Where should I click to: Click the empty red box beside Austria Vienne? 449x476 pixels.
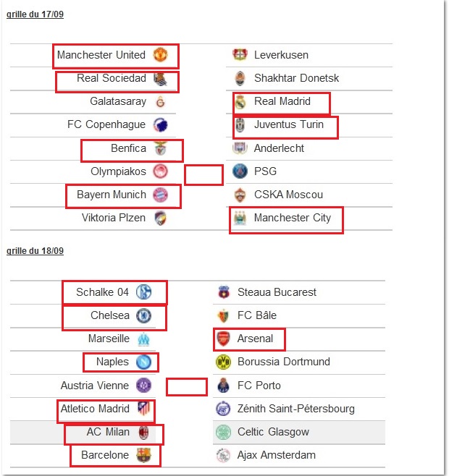coord(187,387)
